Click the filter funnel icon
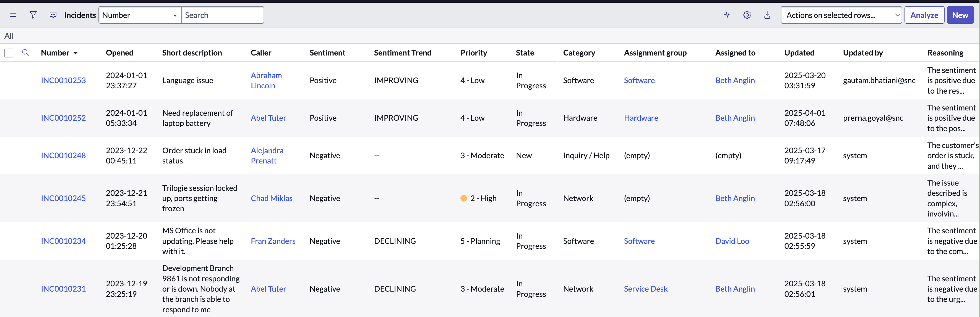Viewport: 980px width, 317px height. [33, 15]
